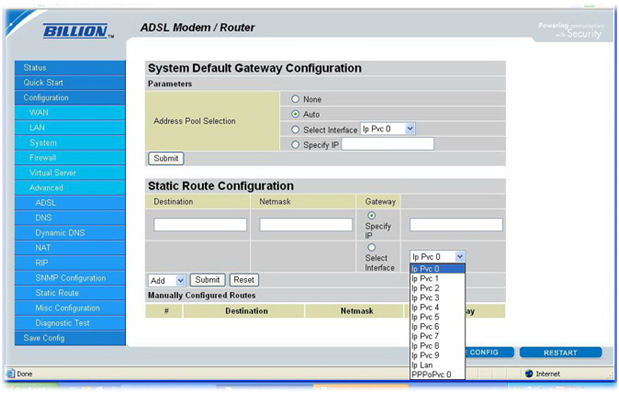
Task: Open Dynamic DNS settings
Action: pos(70,233)
